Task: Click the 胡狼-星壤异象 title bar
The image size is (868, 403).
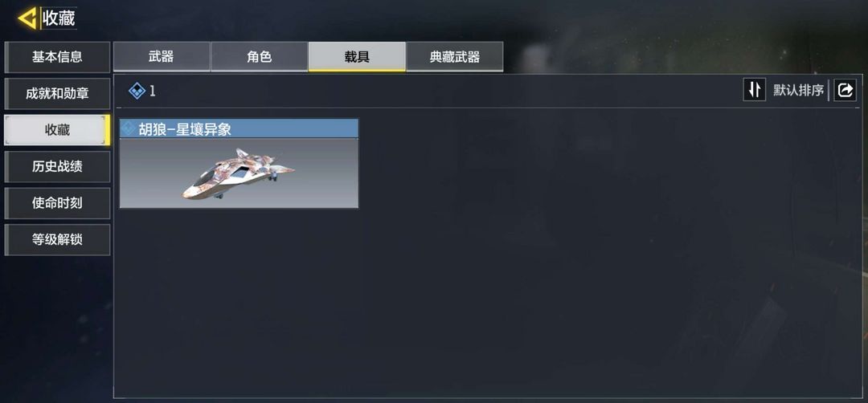Action: coord(240,128)
